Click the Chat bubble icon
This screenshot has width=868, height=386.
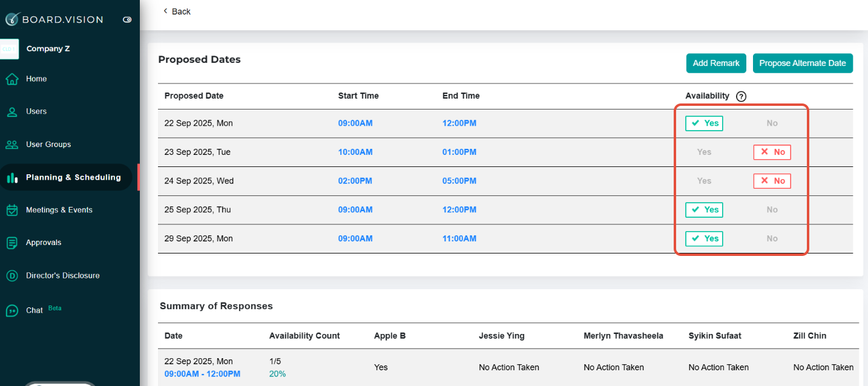12,310
